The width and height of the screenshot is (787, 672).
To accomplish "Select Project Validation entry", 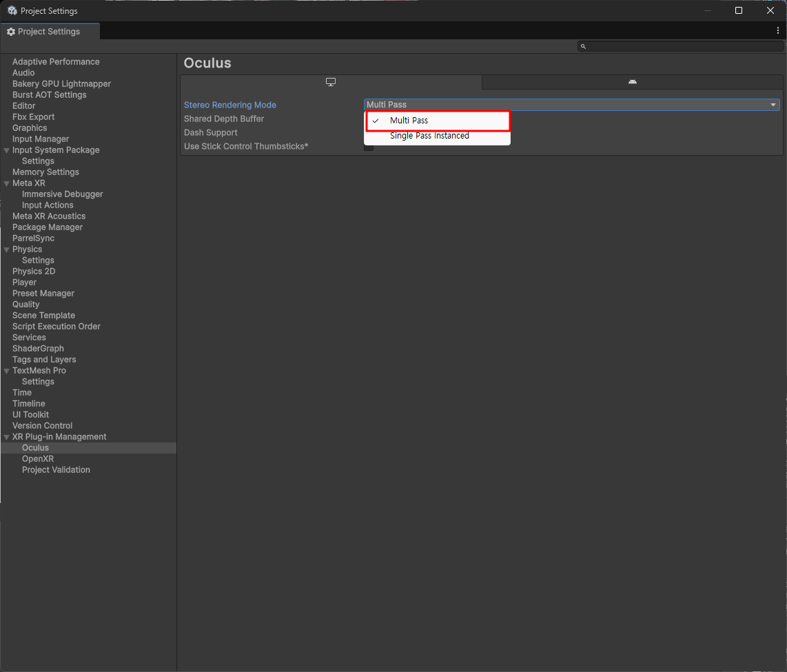I will [56, 470].
